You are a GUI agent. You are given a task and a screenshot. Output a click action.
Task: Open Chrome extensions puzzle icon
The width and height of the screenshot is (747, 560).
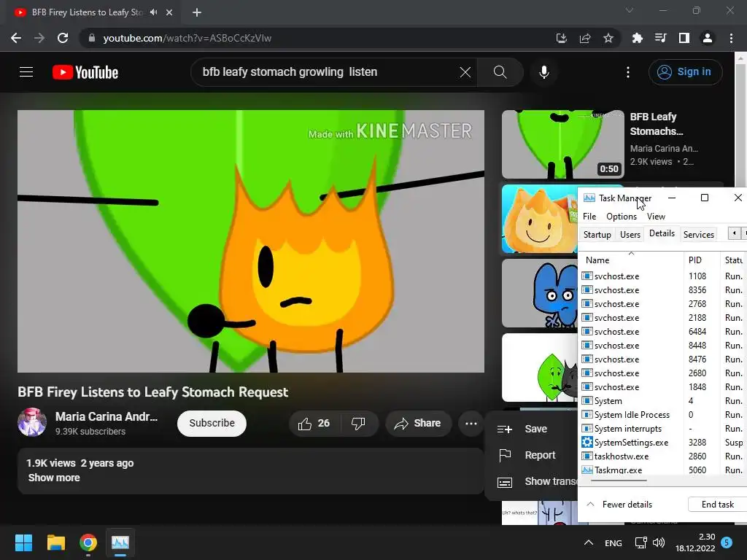click(637, 38)
